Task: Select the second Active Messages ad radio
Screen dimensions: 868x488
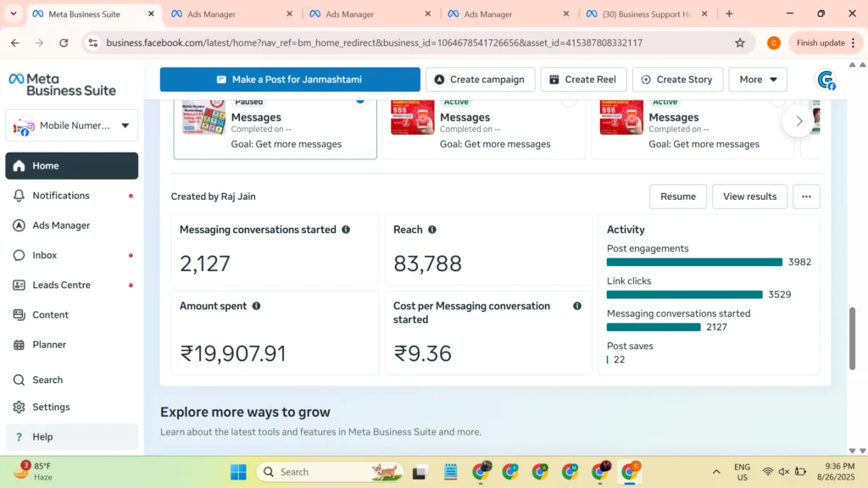Action: [777, 101]
